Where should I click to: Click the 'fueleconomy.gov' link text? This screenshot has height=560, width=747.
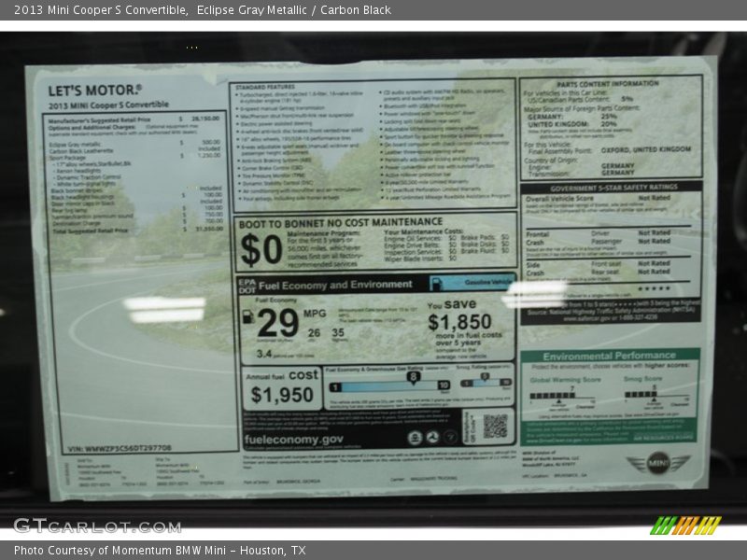[x=293, y=439]
